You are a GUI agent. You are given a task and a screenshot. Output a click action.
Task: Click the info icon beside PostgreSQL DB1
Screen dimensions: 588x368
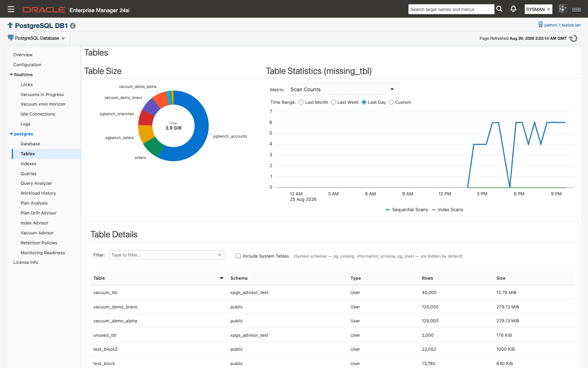73,26
